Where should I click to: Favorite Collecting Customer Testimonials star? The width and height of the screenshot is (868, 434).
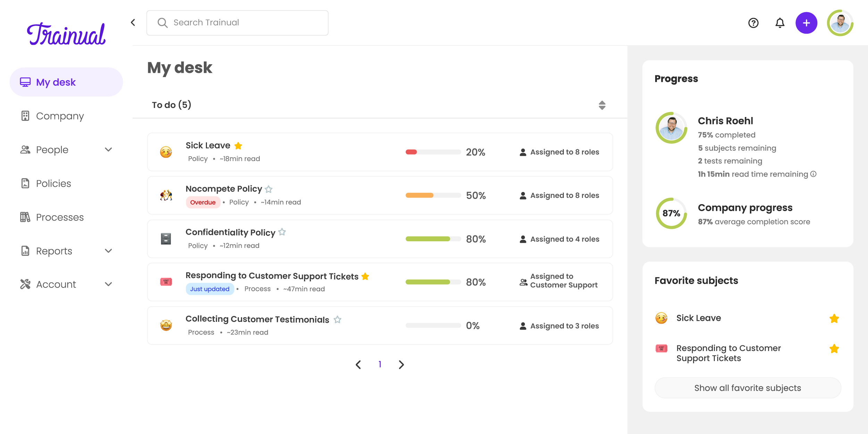[x=337, y=319]
